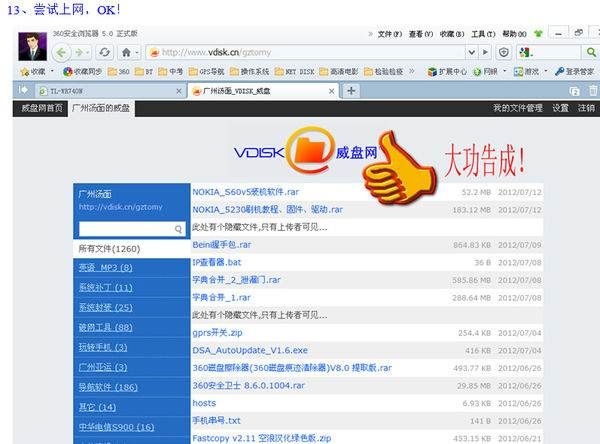Click the user avatar picture
Screen dimensions: 600x444
(x=33, y=46)
